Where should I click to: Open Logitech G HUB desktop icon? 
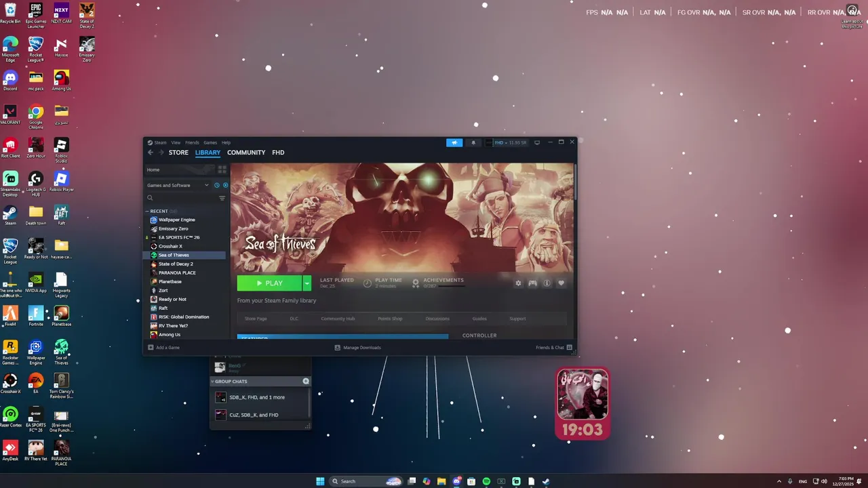click(x=36, y=184)
